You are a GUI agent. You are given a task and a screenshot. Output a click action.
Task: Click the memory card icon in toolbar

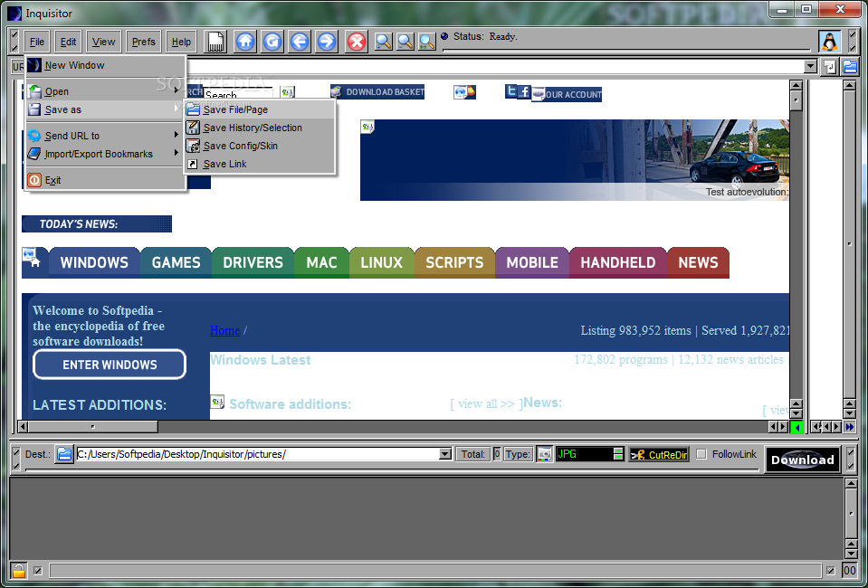pos(215,42)
